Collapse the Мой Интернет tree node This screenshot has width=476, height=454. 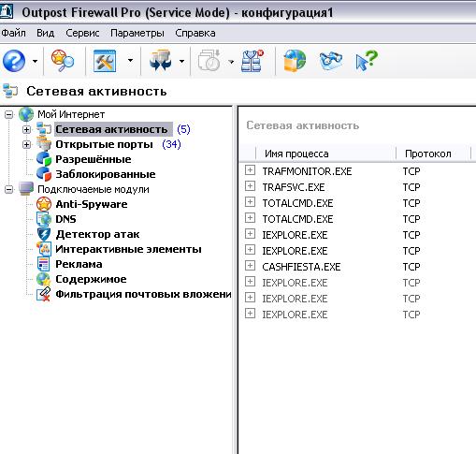(x=9, y=114)
